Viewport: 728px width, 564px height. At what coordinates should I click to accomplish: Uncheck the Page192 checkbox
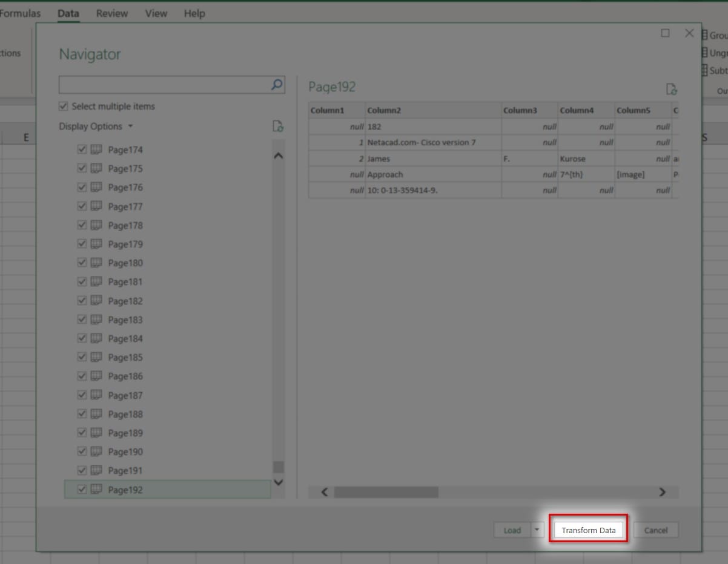(82, 489)
